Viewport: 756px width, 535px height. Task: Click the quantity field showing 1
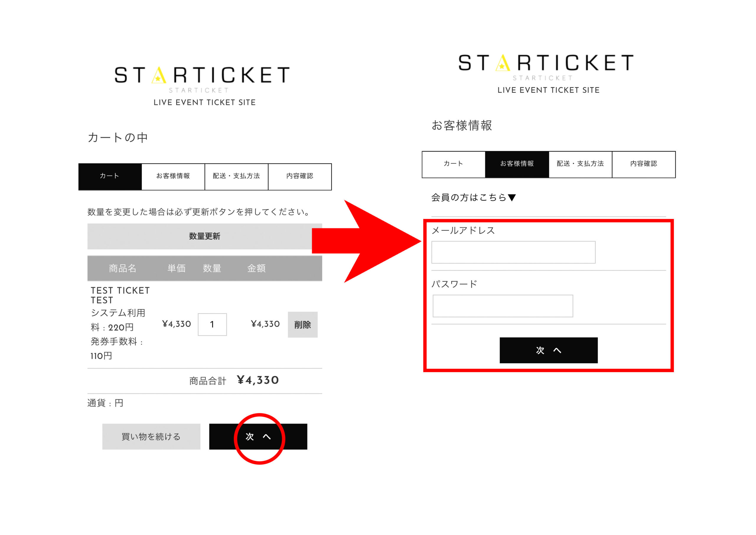(212, 324)
